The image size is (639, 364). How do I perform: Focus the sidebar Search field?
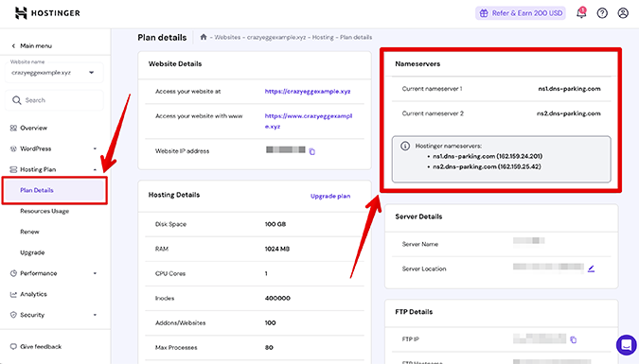click(x=54, y=100)
